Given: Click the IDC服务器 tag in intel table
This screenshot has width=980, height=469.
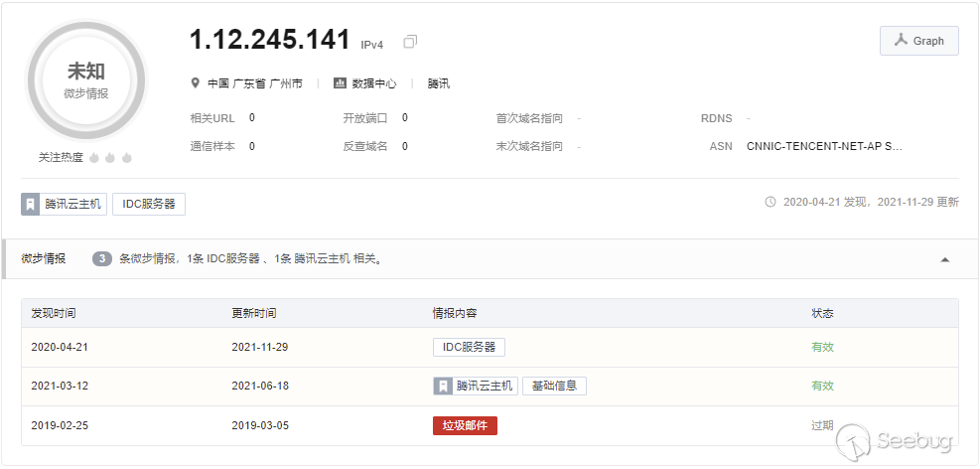Looking at the screenshot, I should tap(469, 347).
